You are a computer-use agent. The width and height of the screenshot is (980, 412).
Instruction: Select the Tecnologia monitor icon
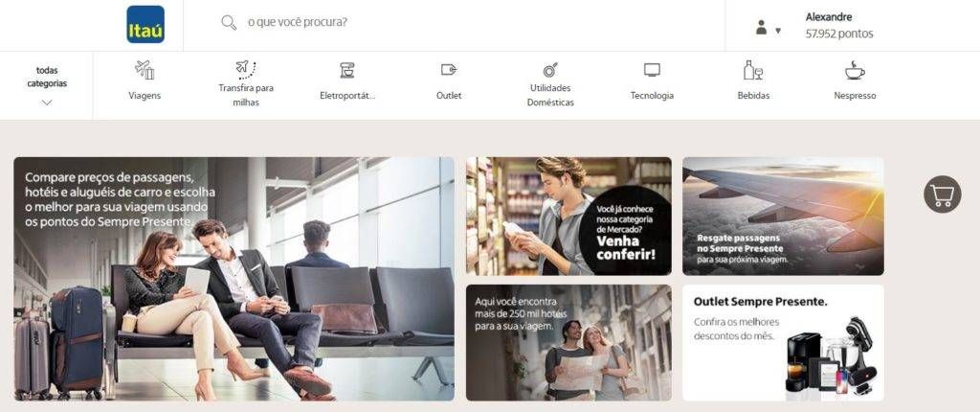[652, 70]
